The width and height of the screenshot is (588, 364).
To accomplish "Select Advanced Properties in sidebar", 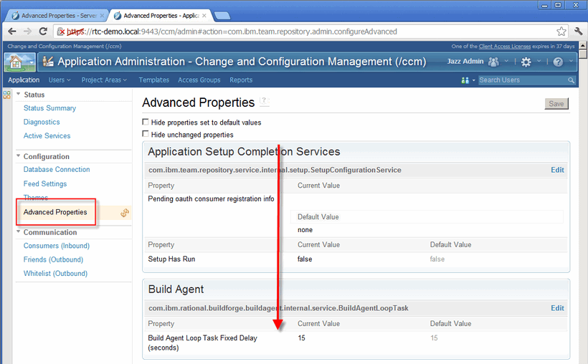I will tap(55, 212).
